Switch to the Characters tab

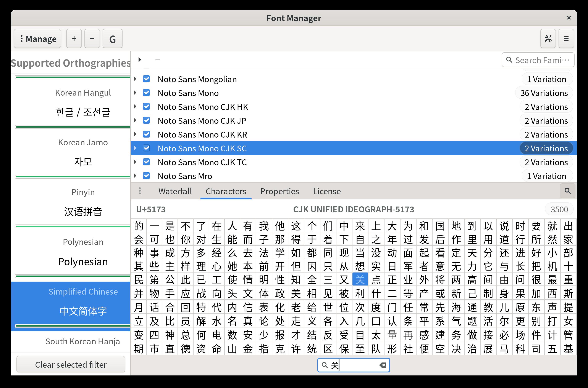tap(226, 191)
